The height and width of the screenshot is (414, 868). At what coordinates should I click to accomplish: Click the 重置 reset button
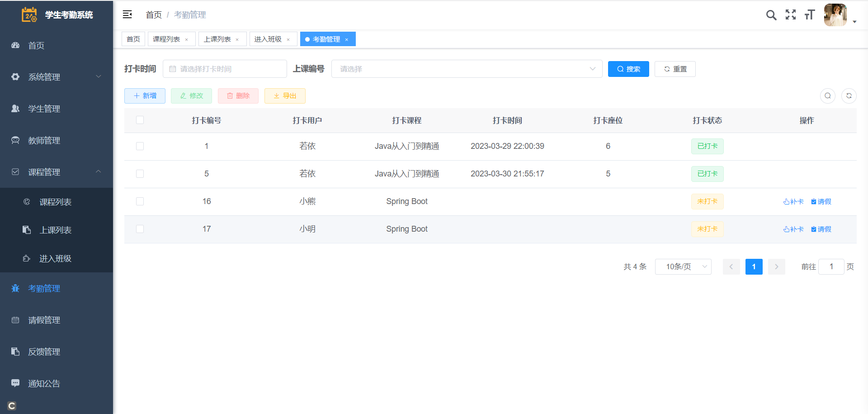pos(675,69)
